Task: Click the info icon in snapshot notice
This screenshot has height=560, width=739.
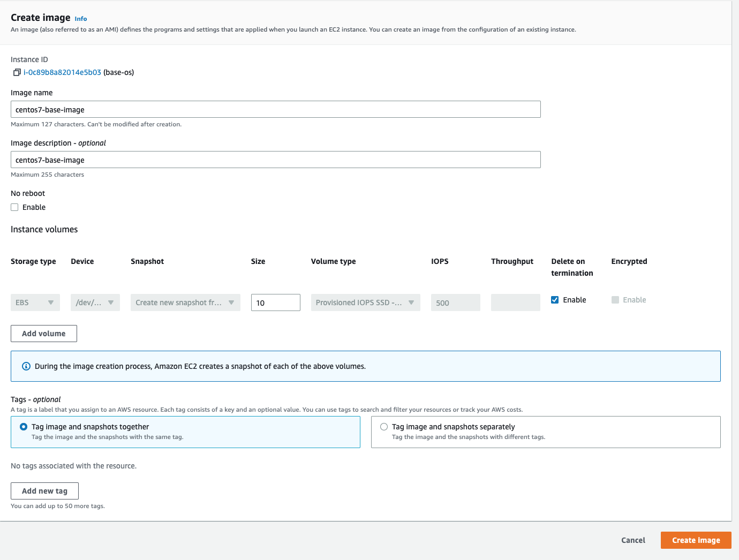Action: [26, 366]
